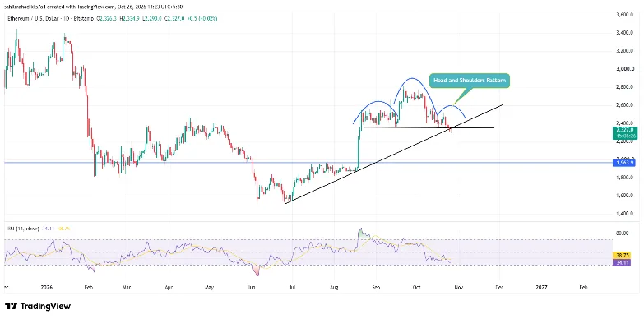644x319 pixels.
Task: Click the Aug label on time axis
Action: (x=334, y=288)
